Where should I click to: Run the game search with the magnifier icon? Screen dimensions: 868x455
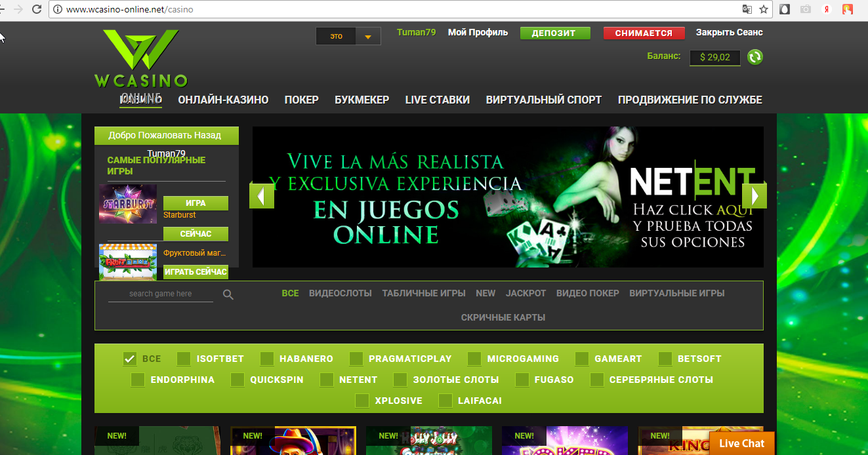click(x=228, y=294)
